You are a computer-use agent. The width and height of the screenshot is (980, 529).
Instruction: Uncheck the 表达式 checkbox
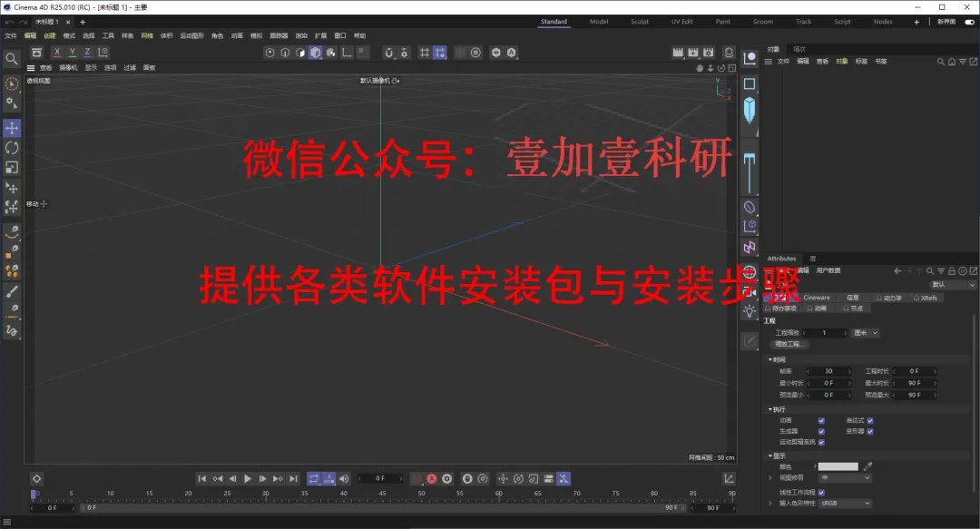pyautogui.click(x=870, y=421)
